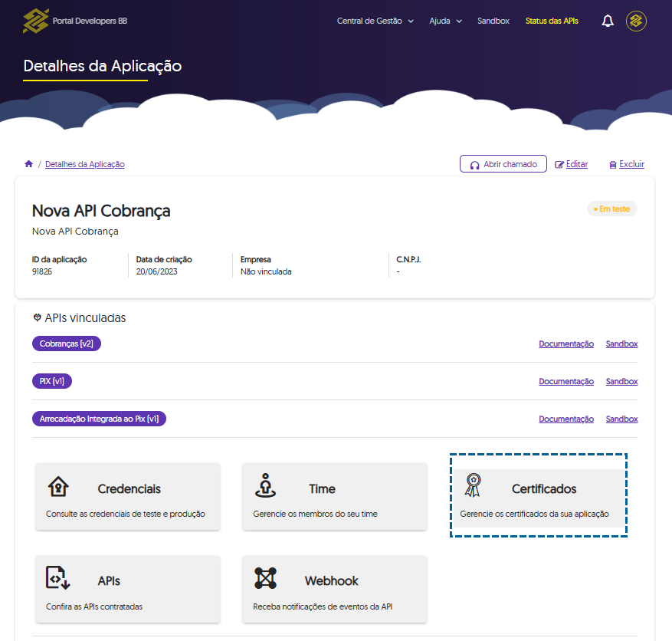672x641 pixels.
Task: Click the Webhook network nodes icon
Action: [x=265, y=578]
